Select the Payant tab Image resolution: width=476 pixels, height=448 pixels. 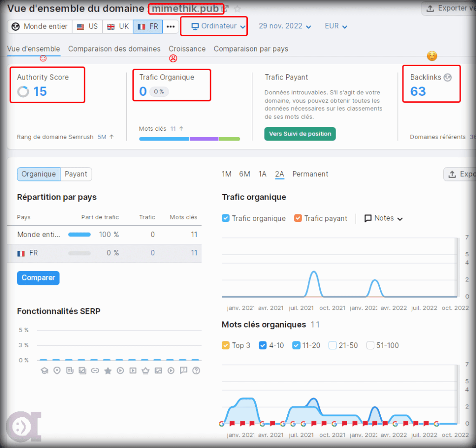76,174
